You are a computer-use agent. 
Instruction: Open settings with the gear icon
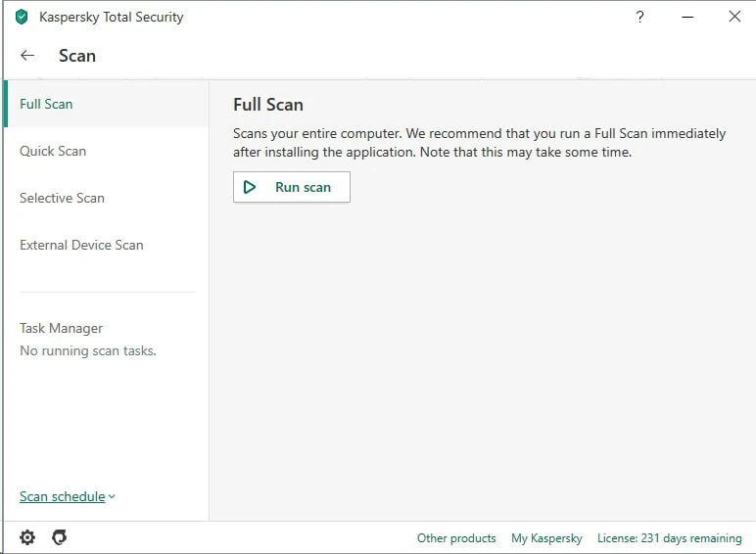[27, 537]
